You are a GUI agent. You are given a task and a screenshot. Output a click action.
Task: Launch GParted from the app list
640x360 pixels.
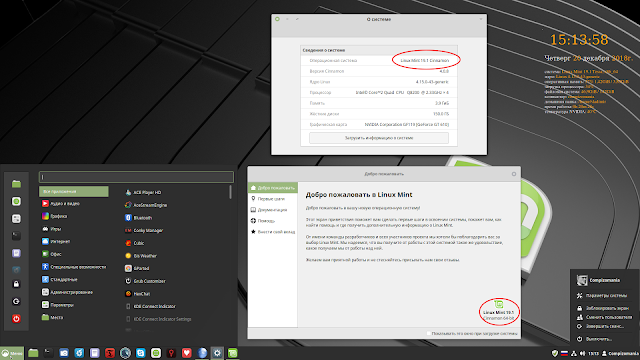[x=137, y=268]
